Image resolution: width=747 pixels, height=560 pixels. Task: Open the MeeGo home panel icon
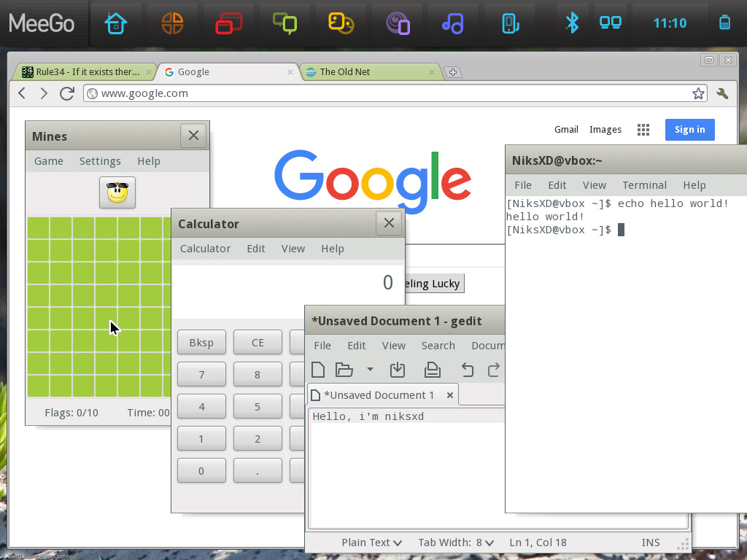116,23
